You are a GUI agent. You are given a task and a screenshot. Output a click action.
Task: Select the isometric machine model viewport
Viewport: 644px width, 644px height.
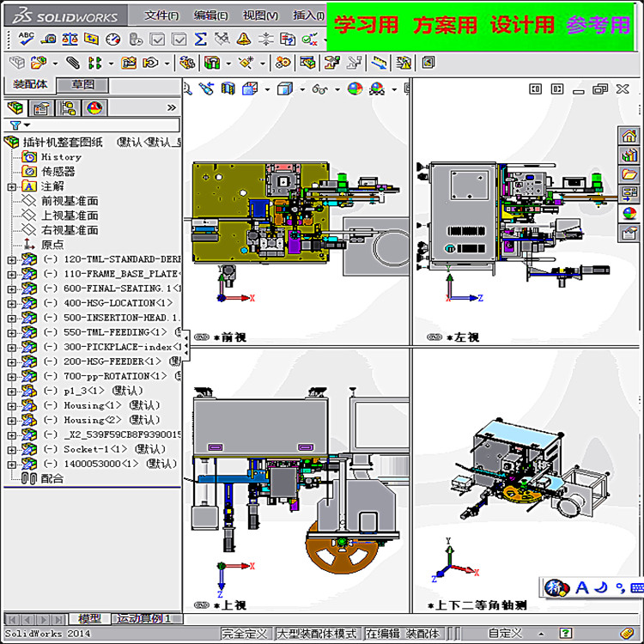(x=526, y=481)
